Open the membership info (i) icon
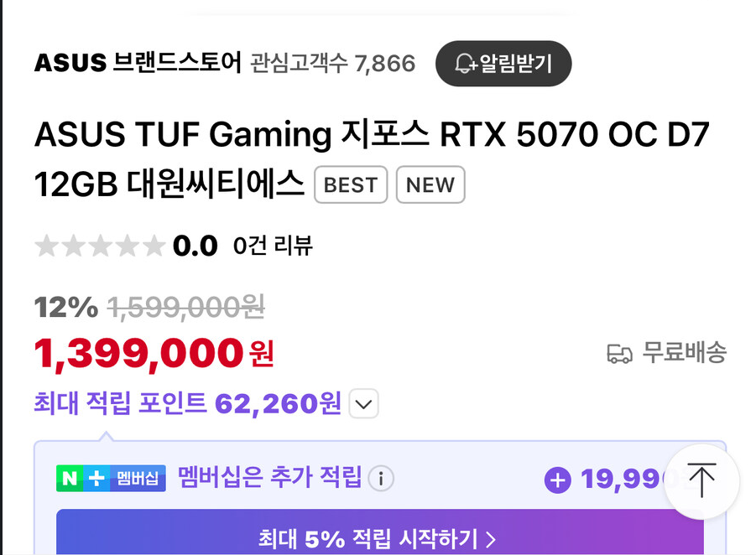Image resolution: width=756 pixels, height=555 pixels. (381, 479)
